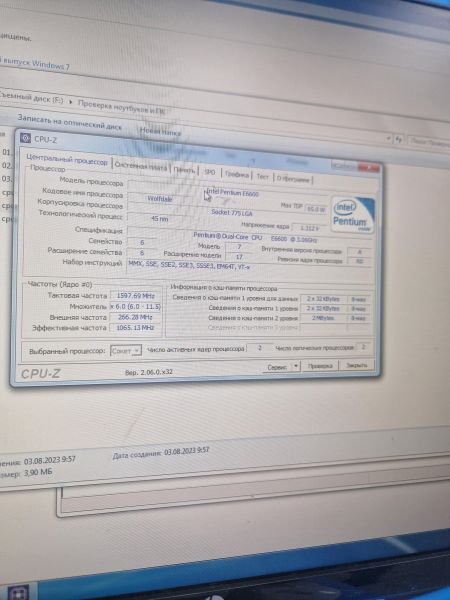Click 'Дата создания: 03.08.2023 9:57' in Explorer details
Image resolution: width=450 pixels, height=600 pixels.
[x=161, y=453]
